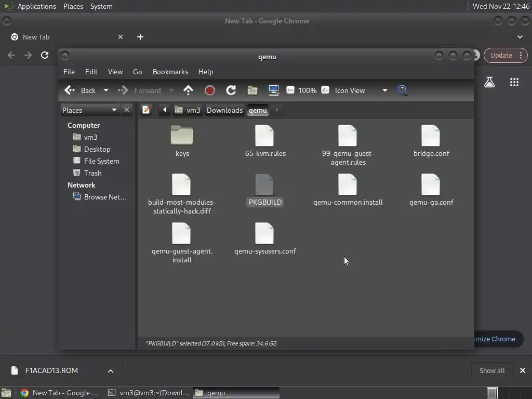Click the qemu path bar button

coord(258,110)
